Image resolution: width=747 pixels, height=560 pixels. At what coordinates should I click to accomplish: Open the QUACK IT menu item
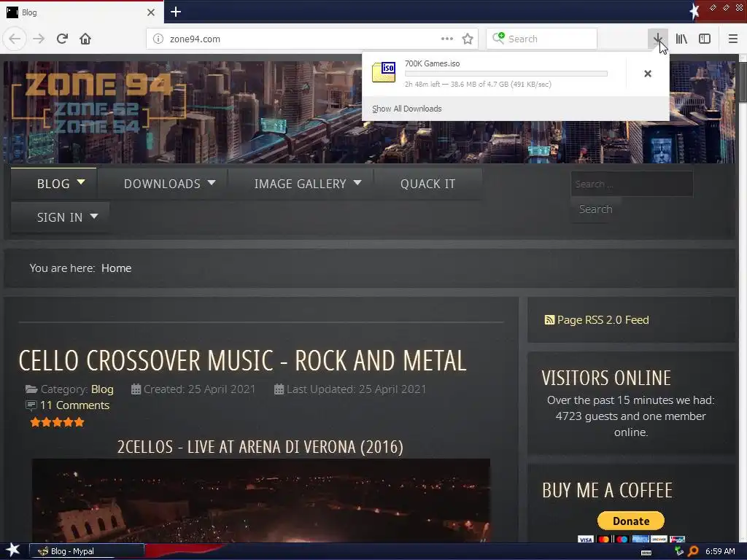pyautogui.click(x=427, y=184)
